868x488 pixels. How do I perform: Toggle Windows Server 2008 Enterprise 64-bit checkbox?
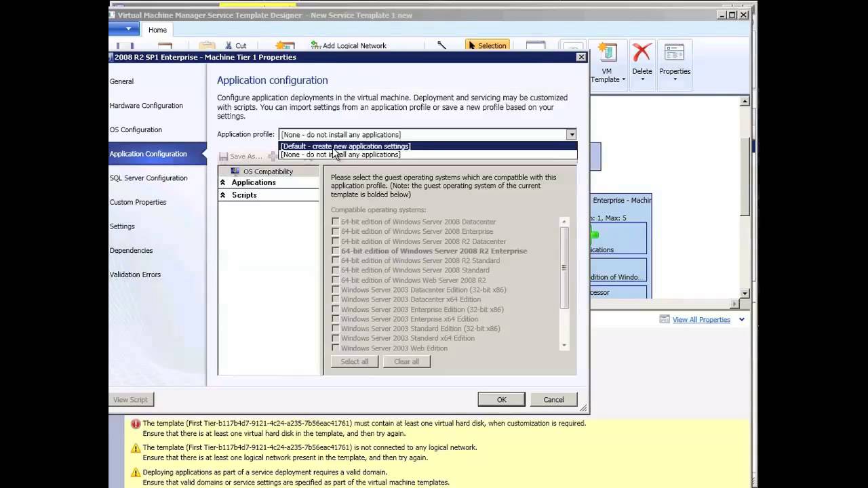click(x=335, y=231)
